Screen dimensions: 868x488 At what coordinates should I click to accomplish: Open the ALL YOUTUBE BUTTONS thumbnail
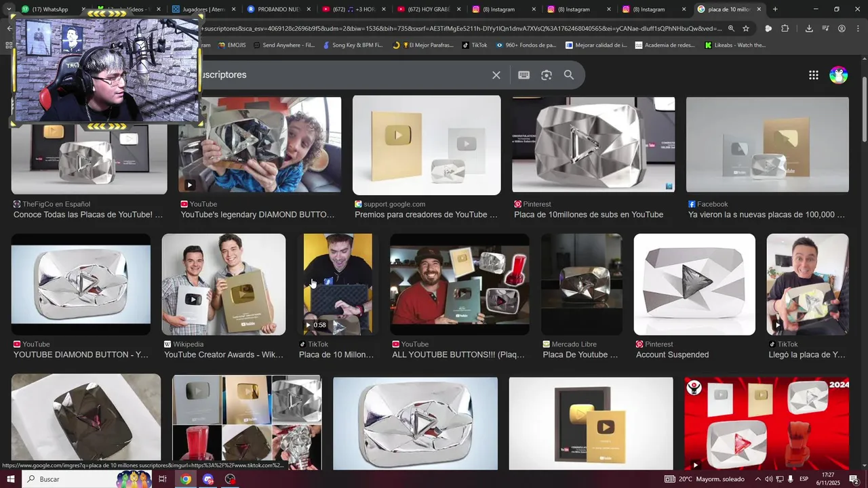pos(460,284)
